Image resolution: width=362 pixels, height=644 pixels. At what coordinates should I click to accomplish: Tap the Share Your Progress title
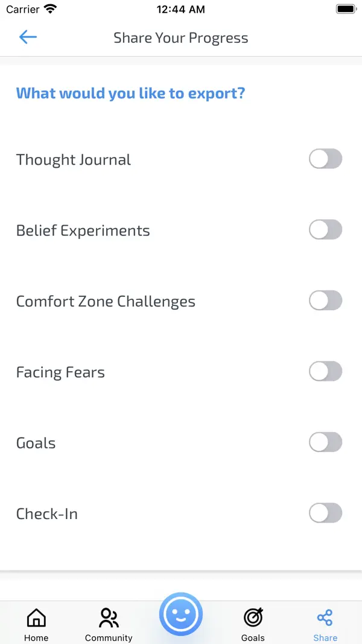coord(181,37)
